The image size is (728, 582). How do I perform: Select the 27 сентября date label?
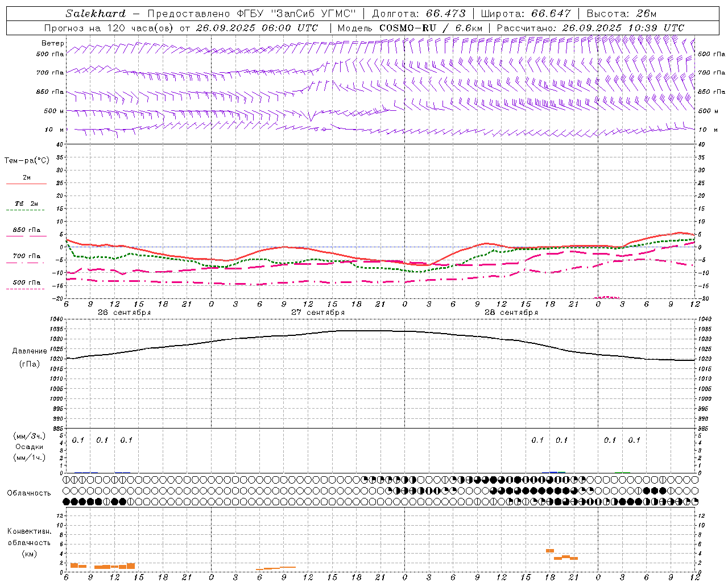pos(318,313)
